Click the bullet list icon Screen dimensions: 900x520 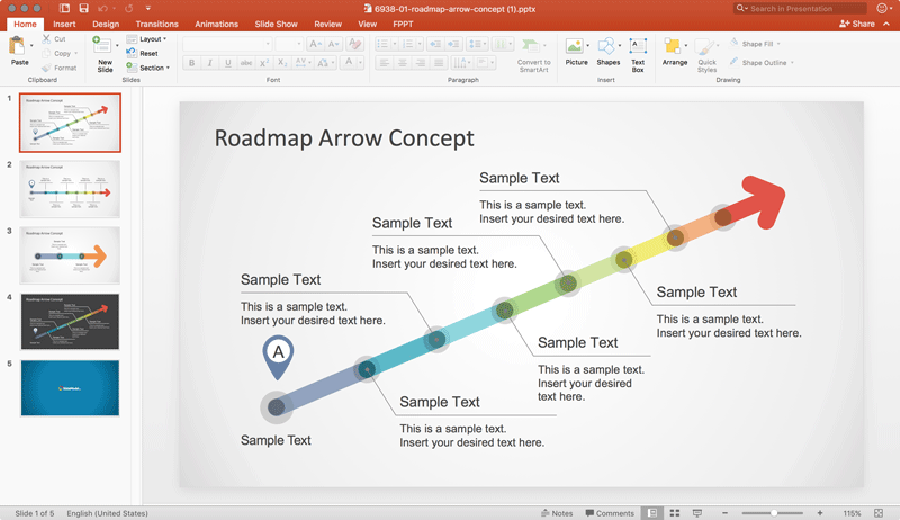click(x=383, y=44)
